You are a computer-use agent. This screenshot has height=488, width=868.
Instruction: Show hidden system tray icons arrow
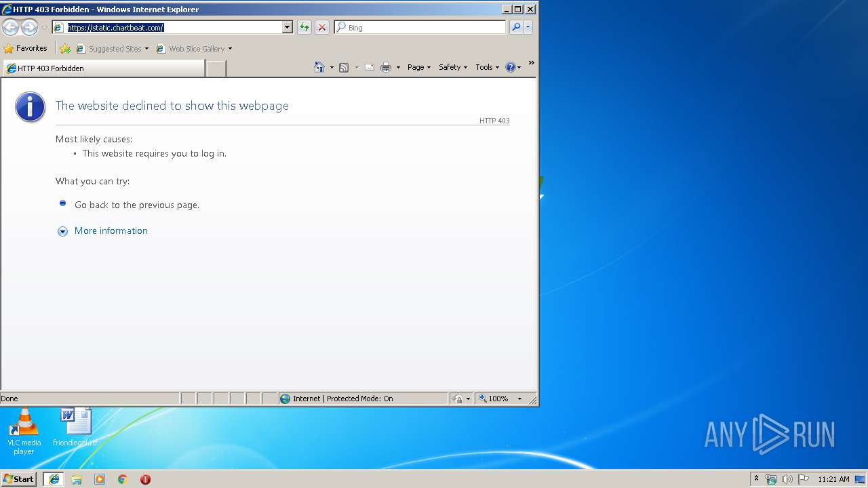(x=757, y=479)
